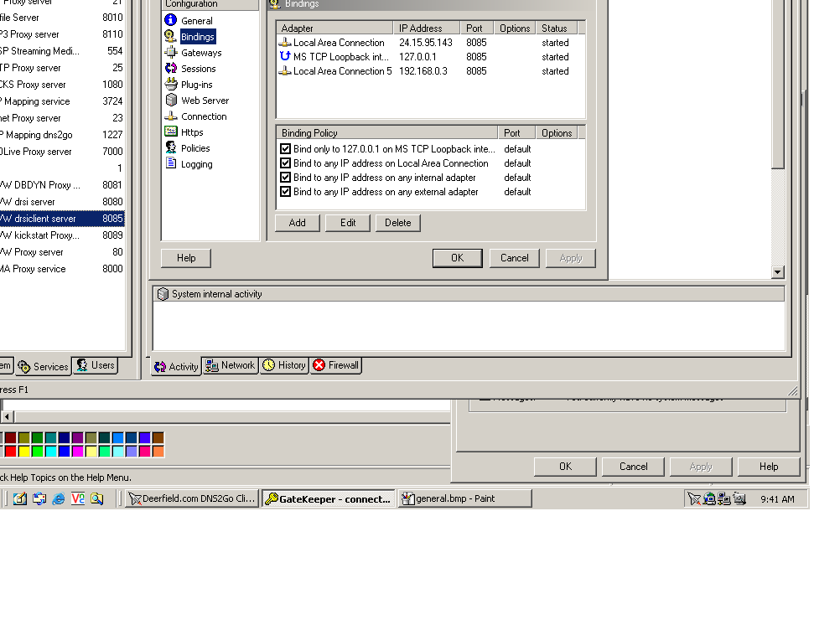The image size is (840, 635).
Task: Switch to general.bmp - Paint taskbar window
Action: [465, 498]
